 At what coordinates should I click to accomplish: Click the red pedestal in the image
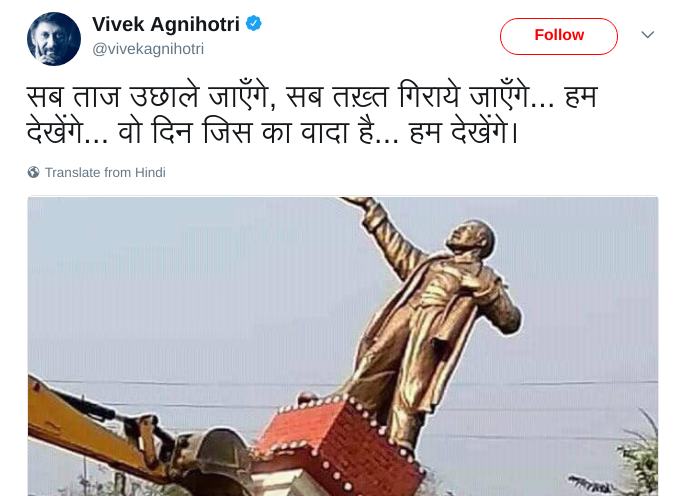pyautogui.click(x=338, y=443)
